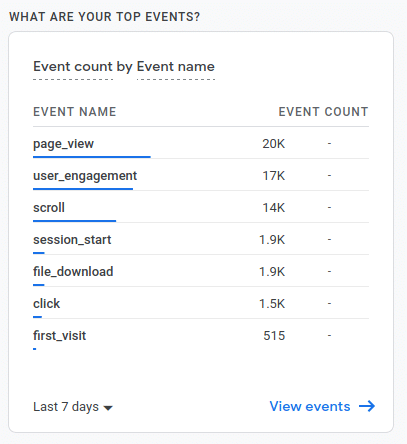Image resolution: width=407 pixels, height=444 pixels.
Task: Click the click event name
Action: click(46, 304)
